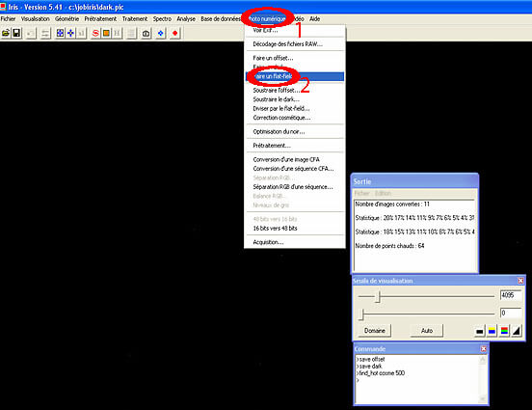This screenshot has height=410, width=532.
Task: Click the black triangle inverse icon
Action: [x=517, y=331]
